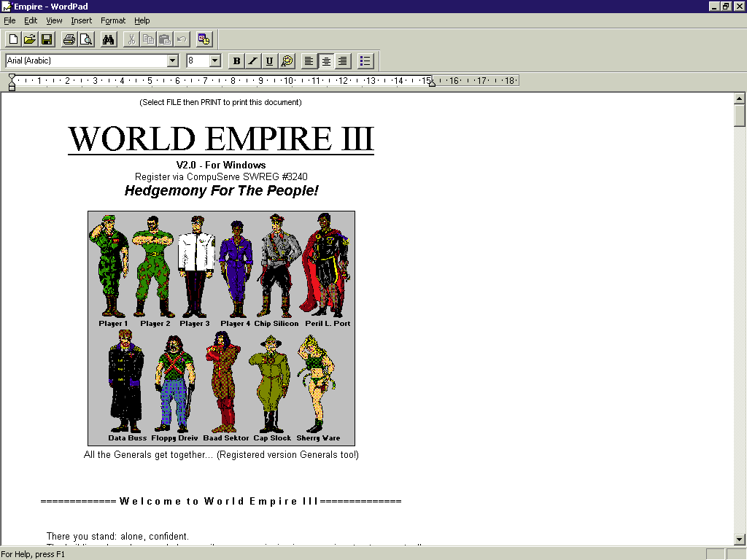Image resolution: width=747 pixels, height=560 pixels.
Task: Open an existing document
Action: click(29, 39)
